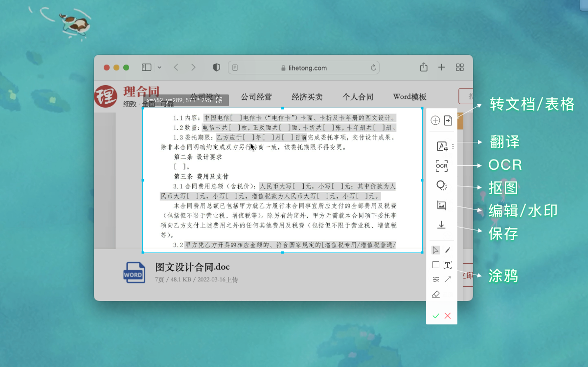Select the pointer cursor tool
Viewport: 588px width, 367px height.
pos(436,250)
